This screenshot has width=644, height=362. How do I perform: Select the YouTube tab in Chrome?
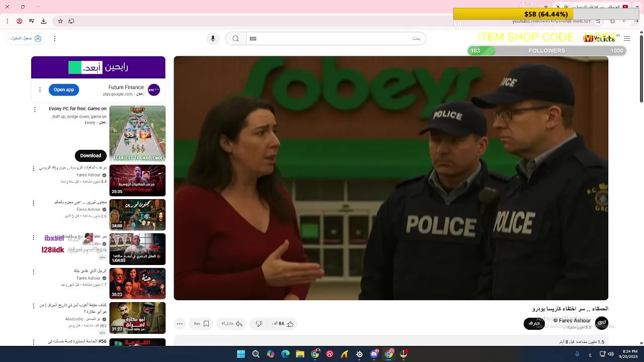594,7
